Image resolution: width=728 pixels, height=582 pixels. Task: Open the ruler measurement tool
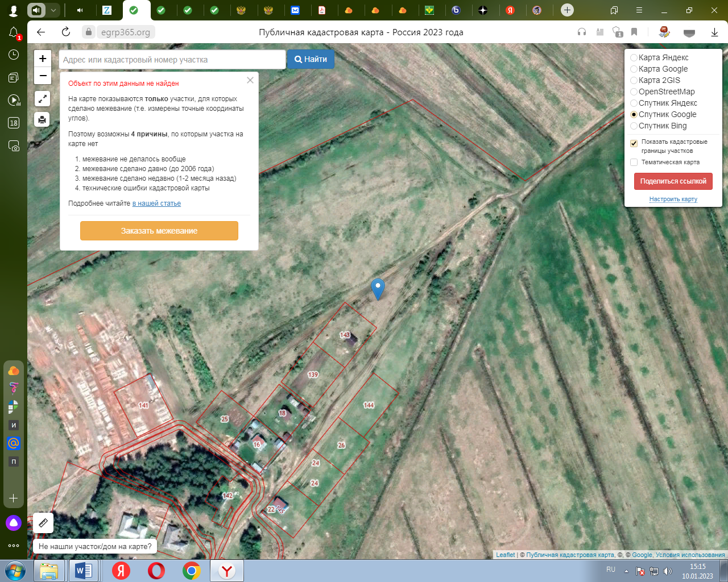pyautogui.click(x=43, y=523)
